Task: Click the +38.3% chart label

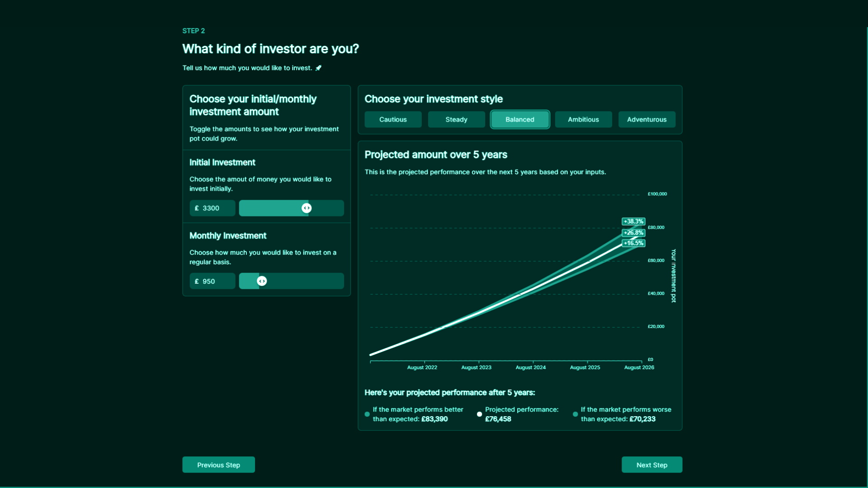Action: [633, 221]
